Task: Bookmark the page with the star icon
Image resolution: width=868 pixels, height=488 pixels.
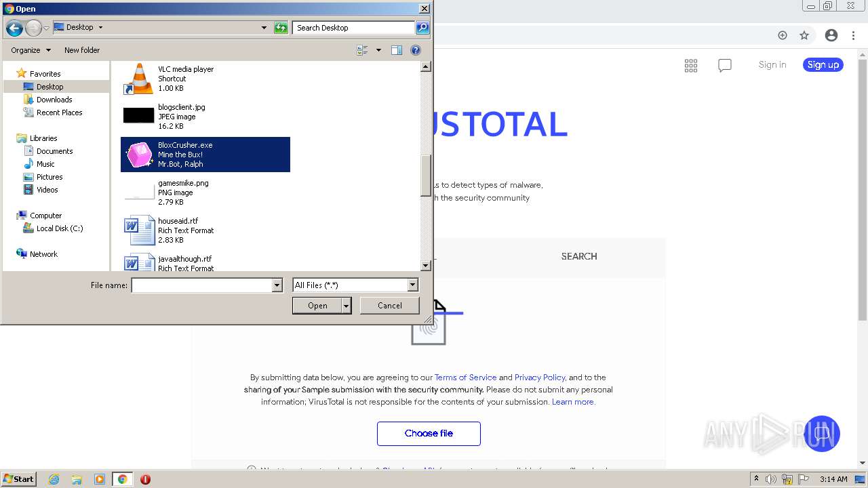Action: [x=804, y=35]
